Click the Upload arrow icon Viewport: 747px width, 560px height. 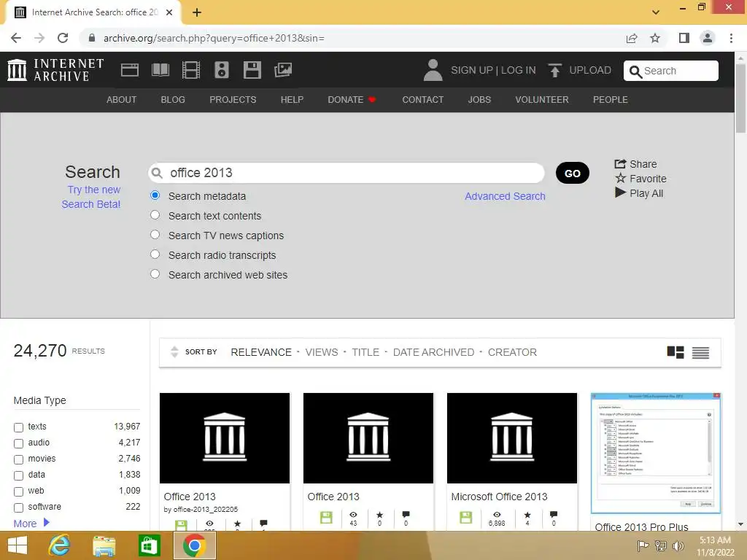pyautogui.click(x=554, y=71)
